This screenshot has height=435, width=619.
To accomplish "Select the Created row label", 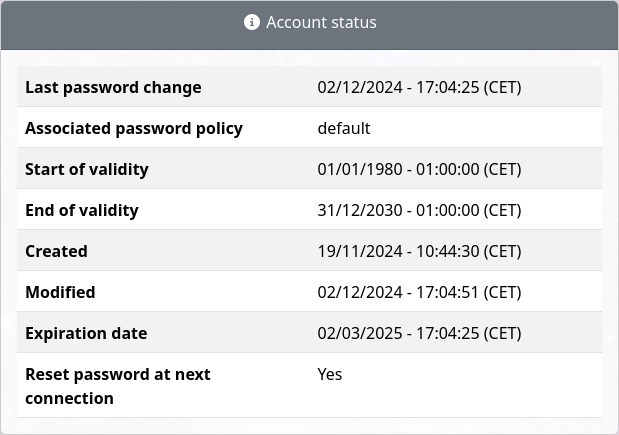I will (x=56, y=251).
